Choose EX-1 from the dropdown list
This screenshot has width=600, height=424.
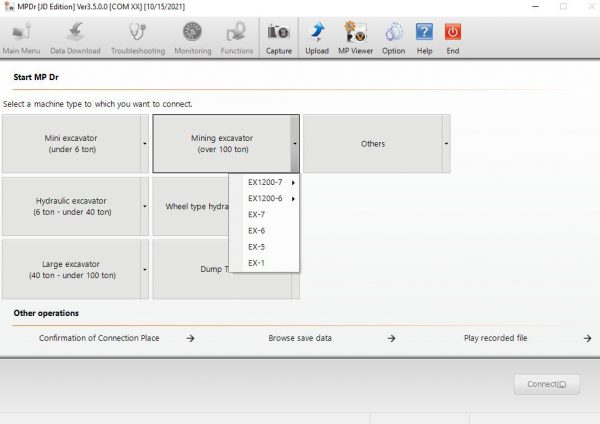(x=264, y=263)
